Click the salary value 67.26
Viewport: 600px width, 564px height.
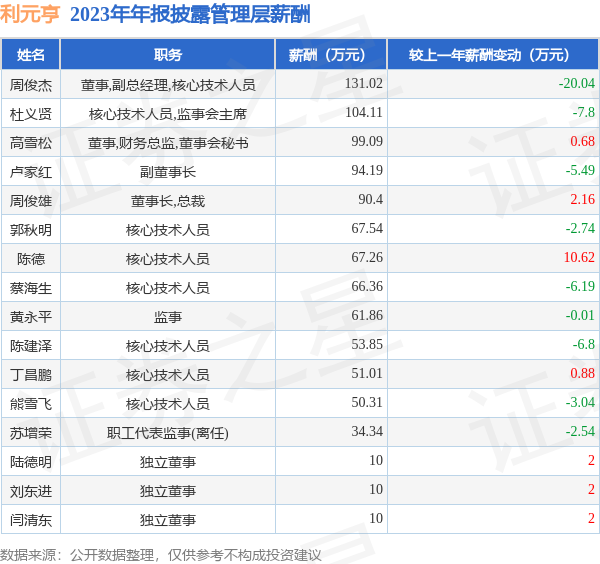coord(367,258)
